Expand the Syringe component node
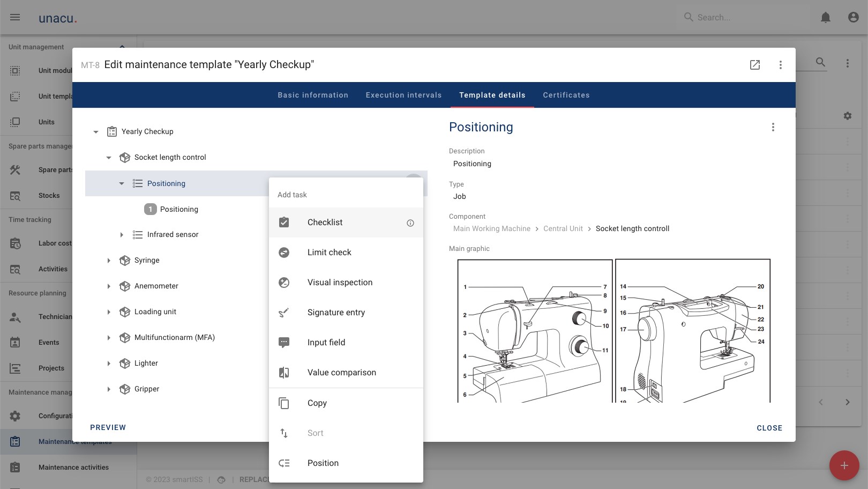868x489 pixels. click(x=109, y=261)
